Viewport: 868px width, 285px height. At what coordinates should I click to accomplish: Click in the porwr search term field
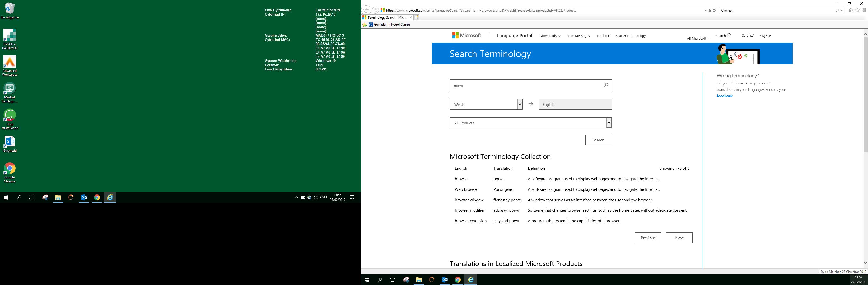[526, 85]
